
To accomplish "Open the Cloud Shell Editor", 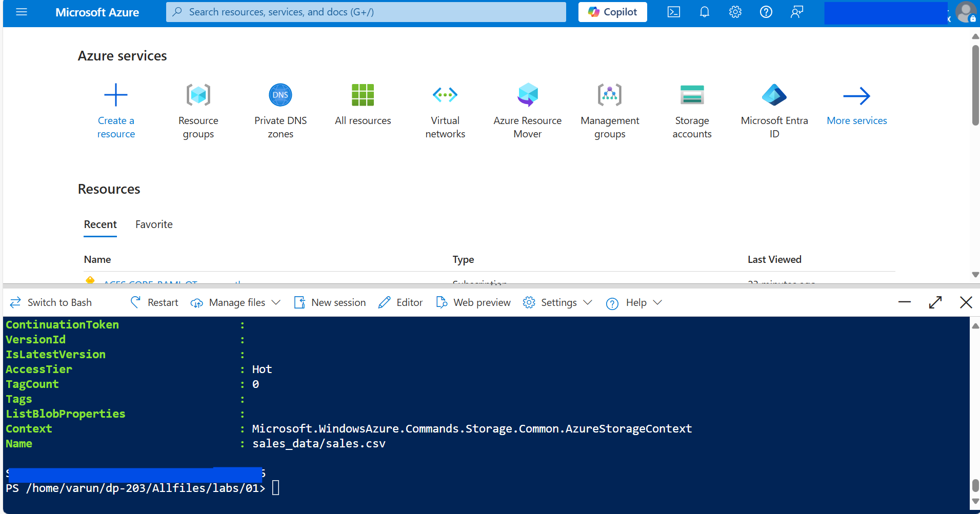I will (x=400, y=302).
